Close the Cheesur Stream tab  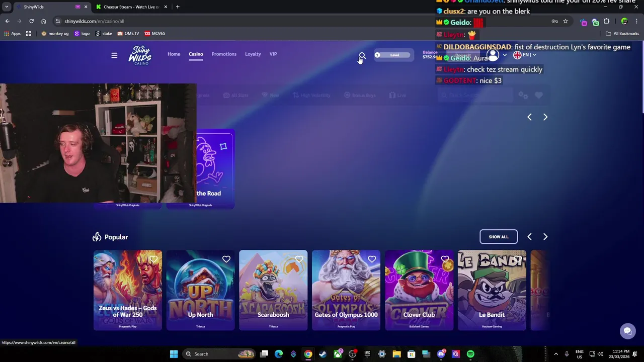pyautogui.click(x=166, y=7)
